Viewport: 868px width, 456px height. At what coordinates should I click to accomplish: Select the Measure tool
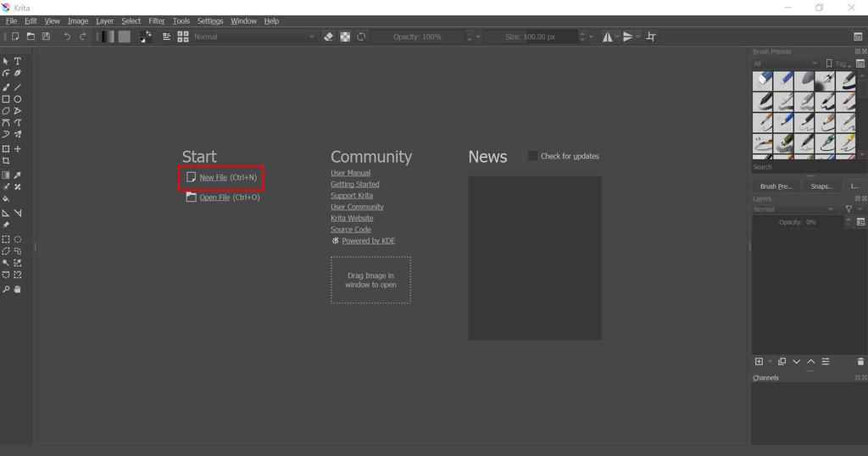(18, 213)
